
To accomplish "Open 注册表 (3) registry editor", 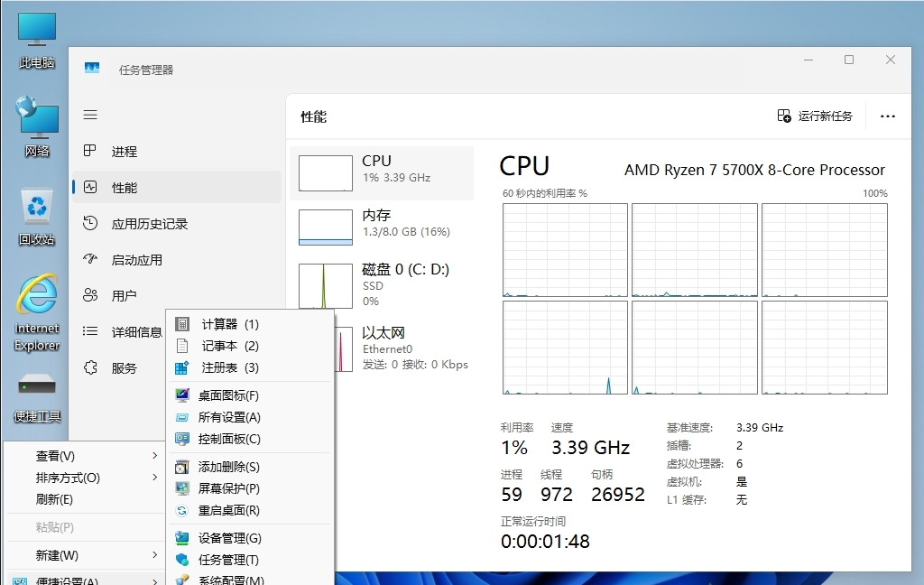I will [251, 368].
